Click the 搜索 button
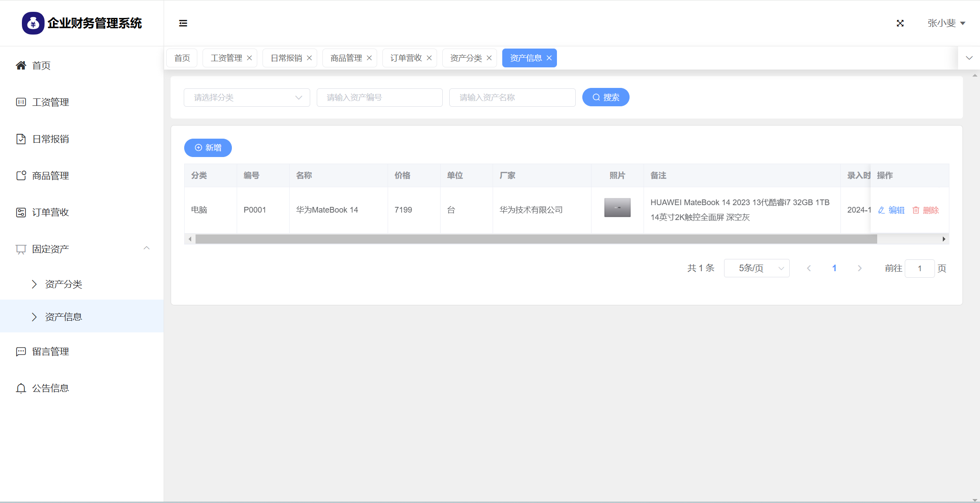Screen dimensions: 980x503 [x=605, y=98]
